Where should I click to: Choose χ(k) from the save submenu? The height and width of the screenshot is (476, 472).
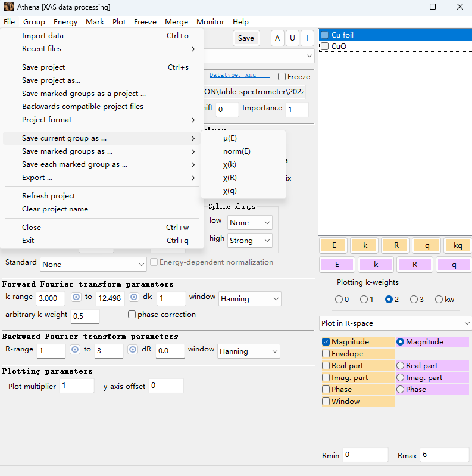pyautogui.click(x=229, y=164)
